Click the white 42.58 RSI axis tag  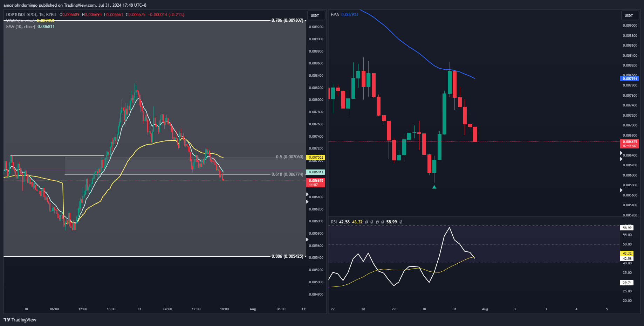(627, 259)
